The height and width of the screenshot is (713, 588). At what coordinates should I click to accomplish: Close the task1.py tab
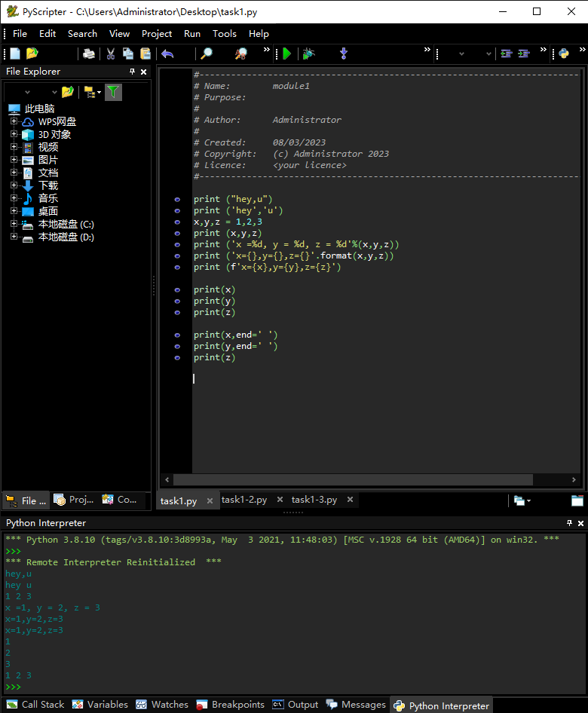click(x=210, y=500)
